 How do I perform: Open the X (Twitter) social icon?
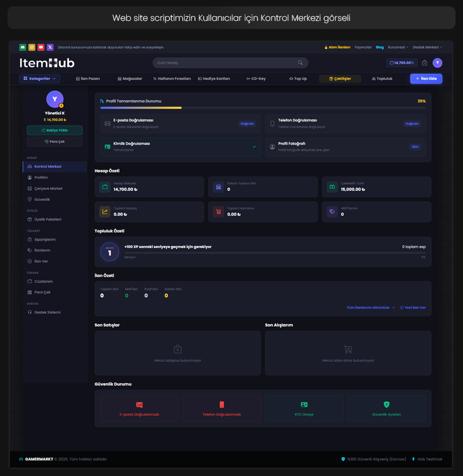50,47
